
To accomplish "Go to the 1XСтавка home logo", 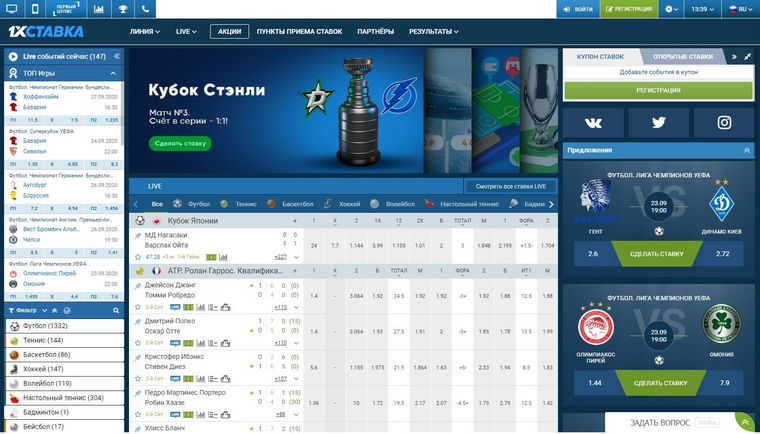I will [x=46, y=32].
